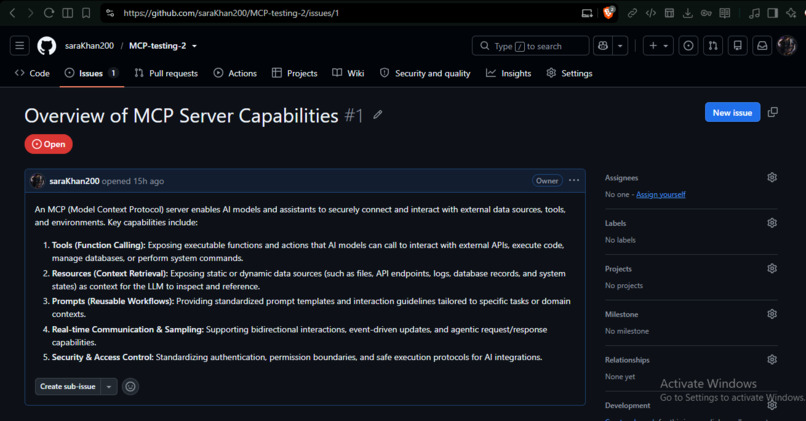Screen dimensions: 806x421
Task: Edit Assignees using its gear icon
Action: [772, 177]
